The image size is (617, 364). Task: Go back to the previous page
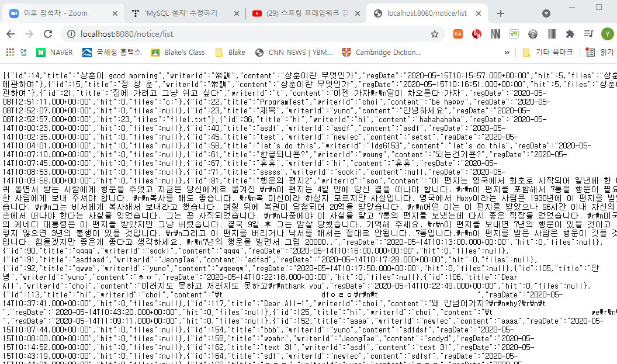11,34
